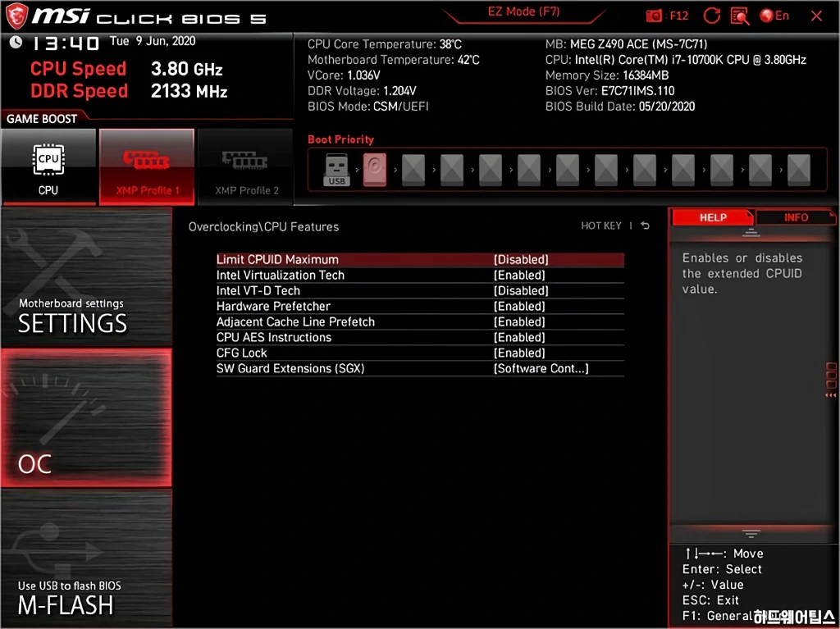The width and height of the screenshot is (840, 629).
Task: Click the 13:40 system time
Action: tap(66, 43)
